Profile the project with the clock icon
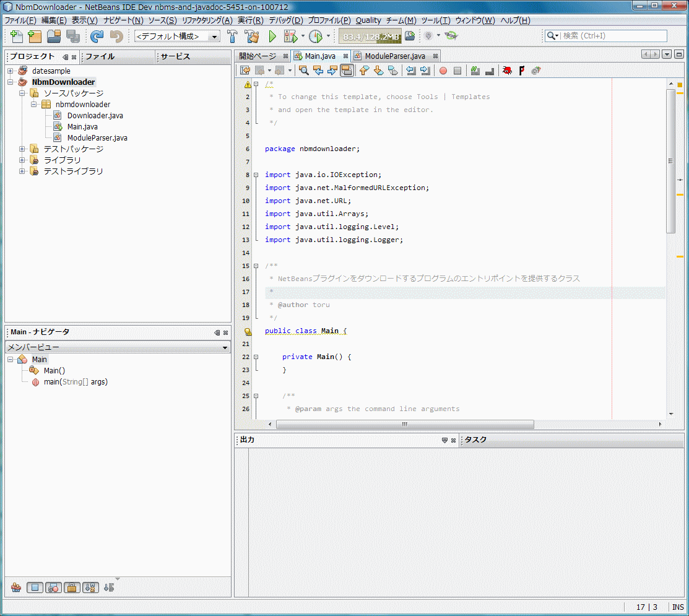Viewport: 689px width, 616px height. [316, 36]
